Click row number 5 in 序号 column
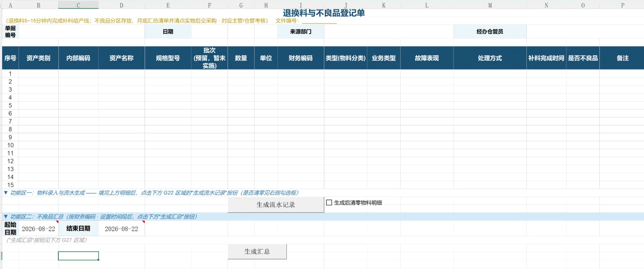This screenshot has height=269, width=644. point(10,105)
